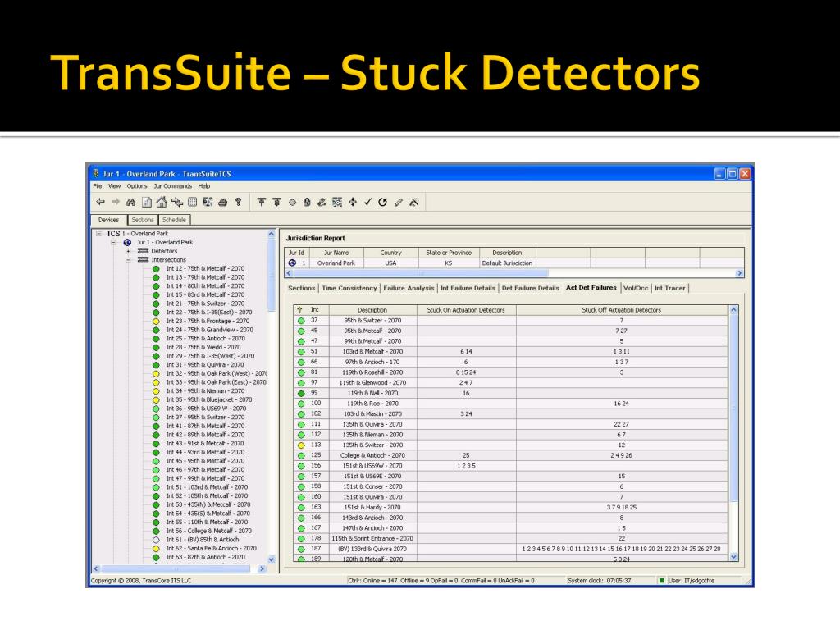The image size is (840, 630).
Task: Click the tools icon at toolbar end
Action: 413,202
